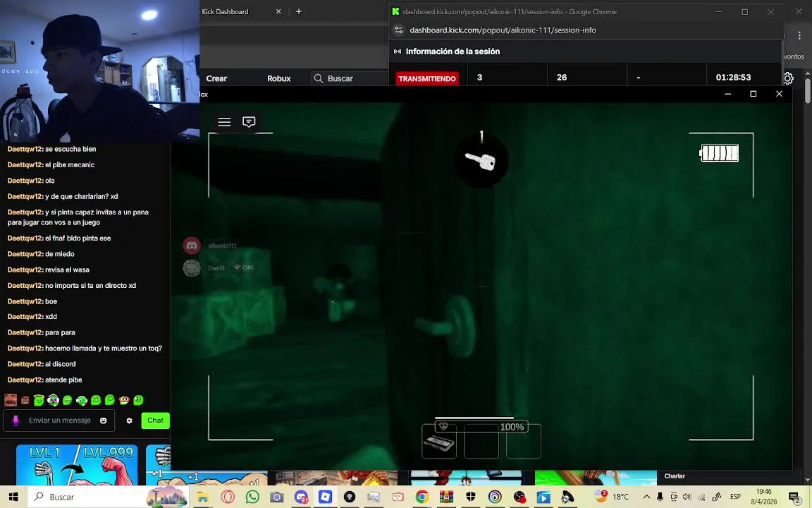Open Roblox from the taskbar
Viewport: 812px width, 508px height.
(325, 497)
